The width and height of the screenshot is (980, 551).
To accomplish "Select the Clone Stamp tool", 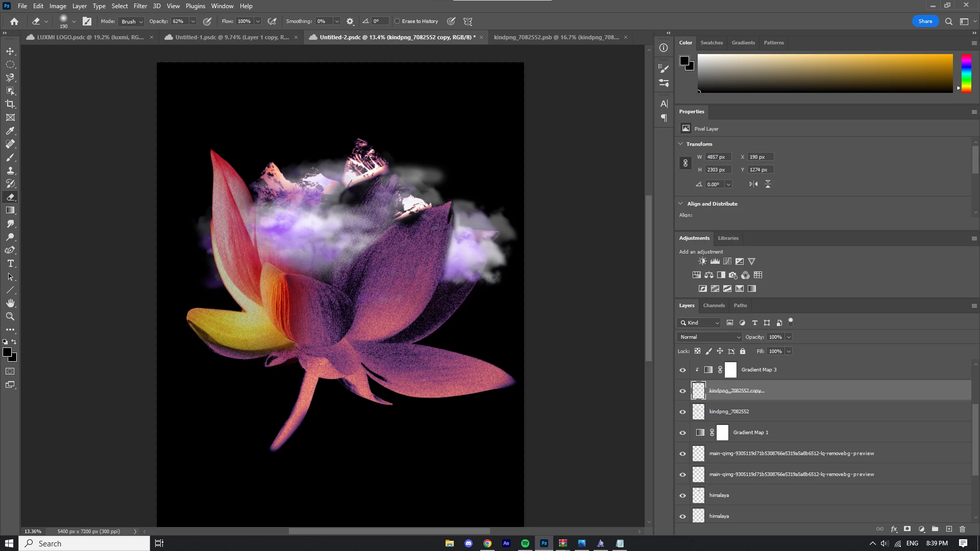I will (10, 170).
